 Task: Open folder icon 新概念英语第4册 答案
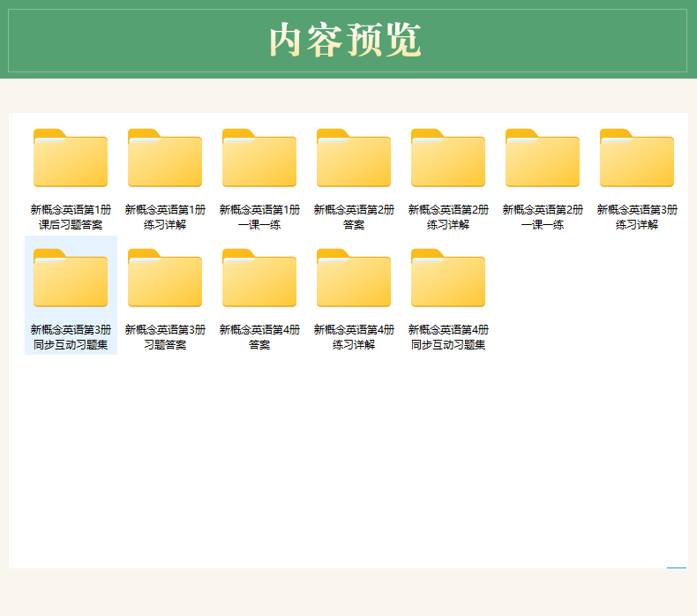259,278
